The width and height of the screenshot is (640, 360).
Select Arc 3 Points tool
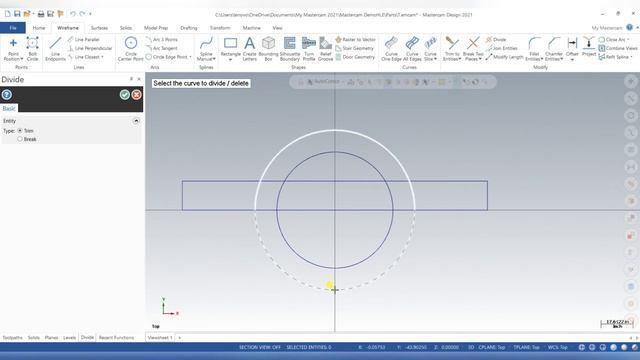pos(162,40)
